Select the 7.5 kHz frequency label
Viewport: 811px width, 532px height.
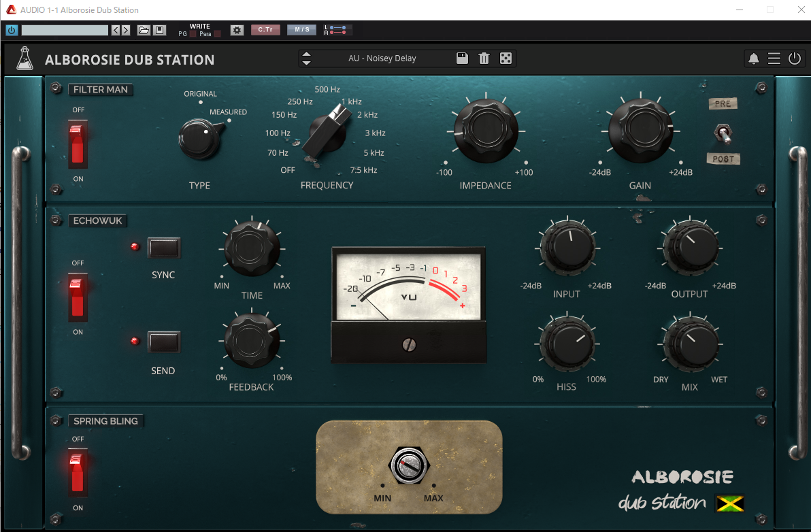click(363, 170)
